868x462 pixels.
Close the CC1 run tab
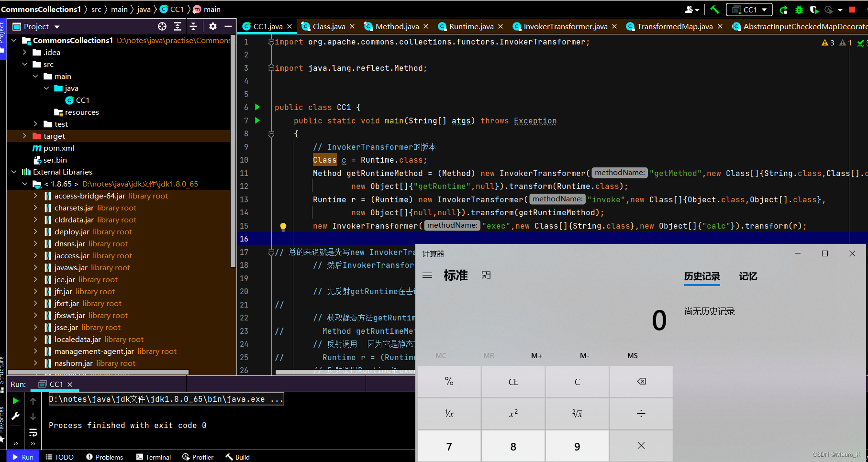[x=70, y=385]
